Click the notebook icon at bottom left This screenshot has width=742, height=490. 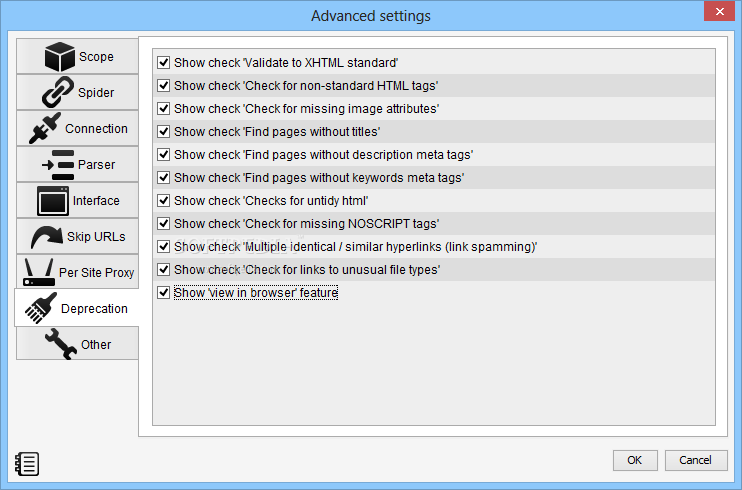point(27,464)
